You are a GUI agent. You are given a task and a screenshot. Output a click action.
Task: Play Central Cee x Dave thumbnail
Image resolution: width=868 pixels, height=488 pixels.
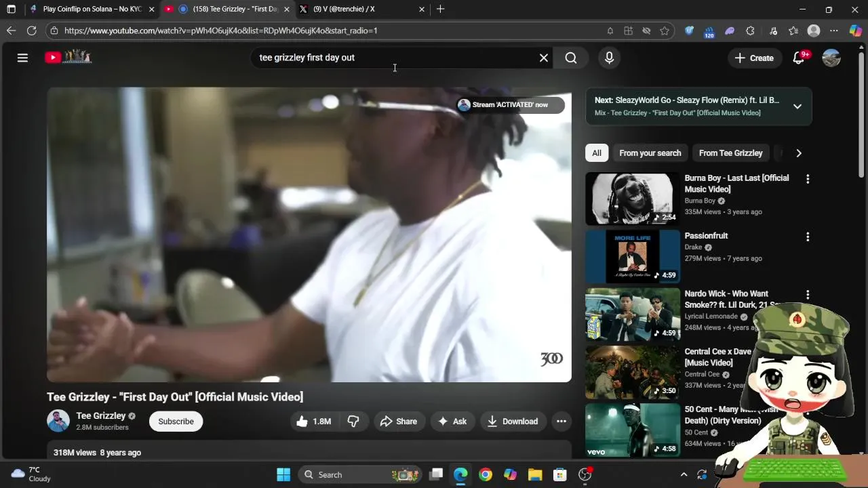click(x=633, y=372)
